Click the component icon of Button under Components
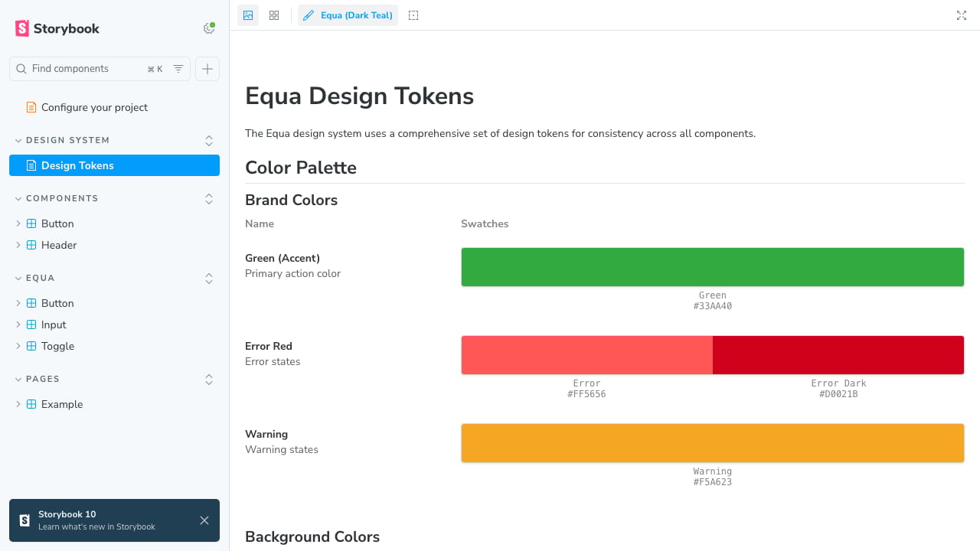The image size is (980, 551). click(31, 223)
